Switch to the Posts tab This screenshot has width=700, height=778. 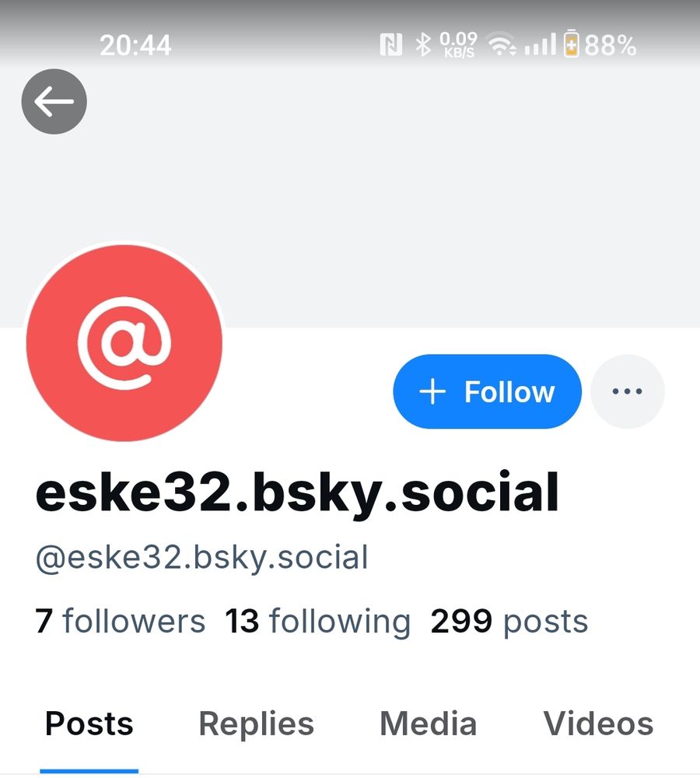click(x=89, y=724)
